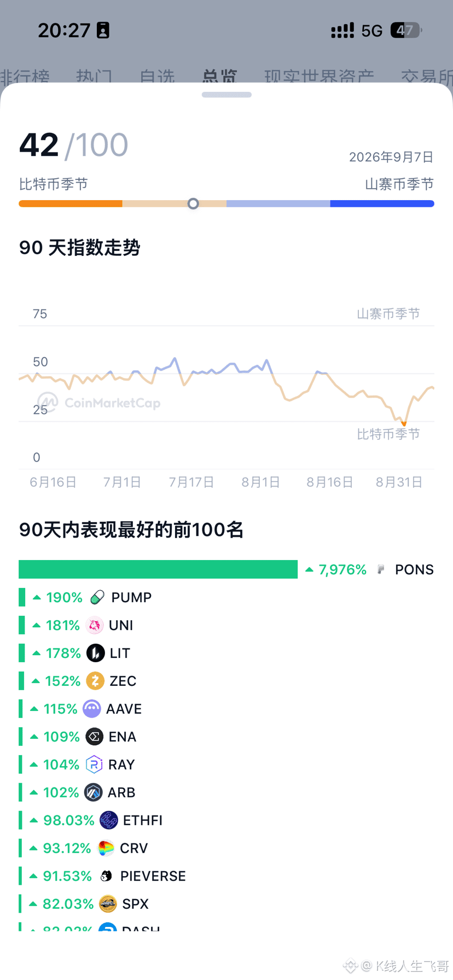Open the PIEVERSE coin entry
This screenshot has width=453, height=980.
[x=143, y=876]
